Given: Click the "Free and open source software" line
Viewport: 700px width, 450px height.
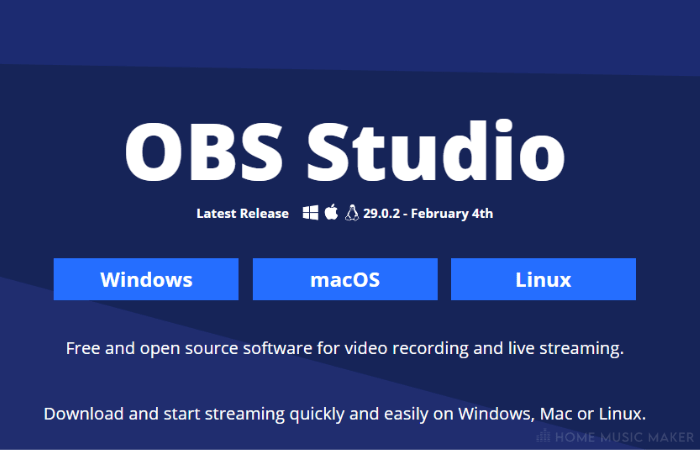Looking at the screenshot, I should pyautogui.click(x=345, y=348).
